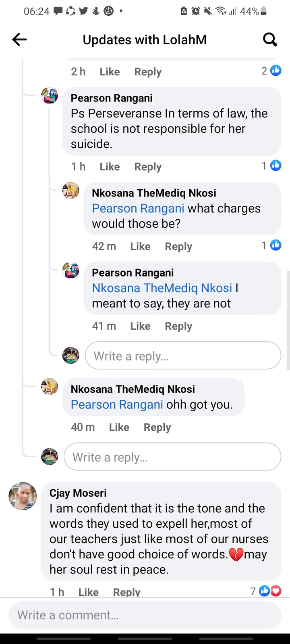This screenshot has width=290, height=644.
Task: Open Pearson Rangani's avatar on first comment
Action: coord(50,96)
